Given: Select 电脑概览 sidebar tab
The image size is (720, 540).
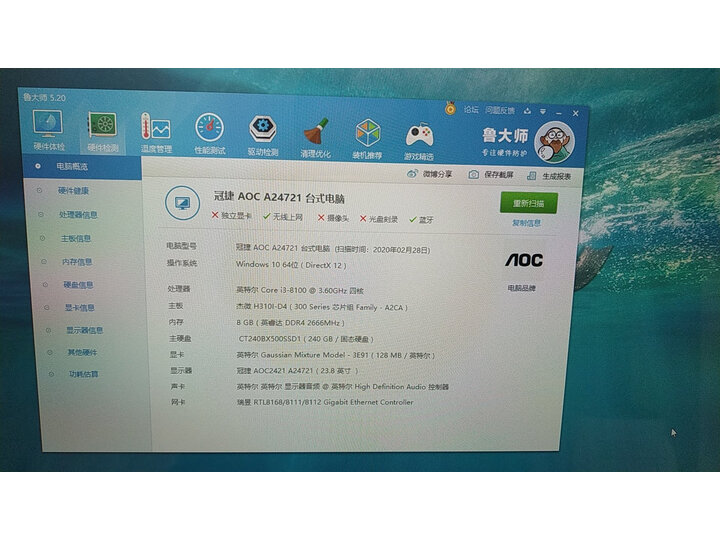Looking at the screenshot, I should 82,166.
